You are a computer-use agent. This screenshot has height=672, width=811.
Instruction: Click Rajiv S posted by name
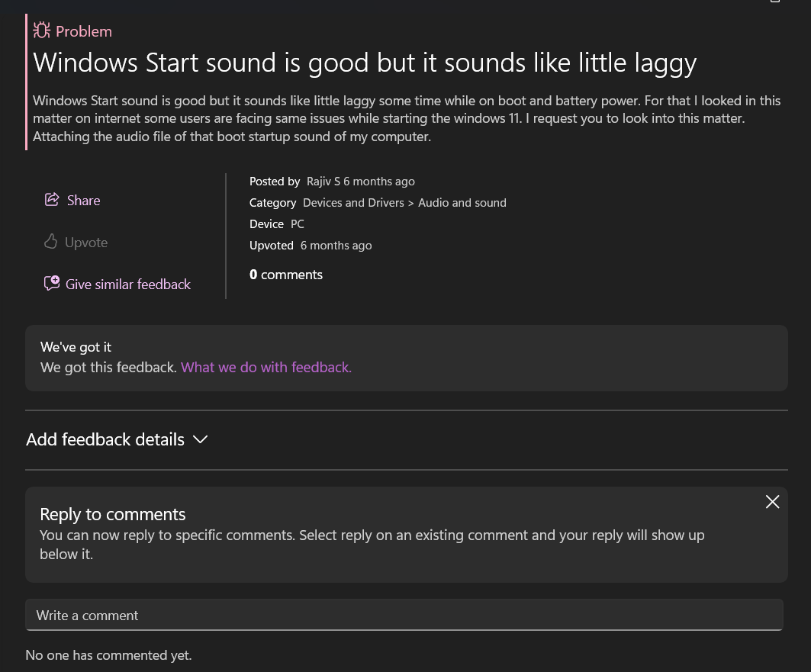tap(323, 181)
